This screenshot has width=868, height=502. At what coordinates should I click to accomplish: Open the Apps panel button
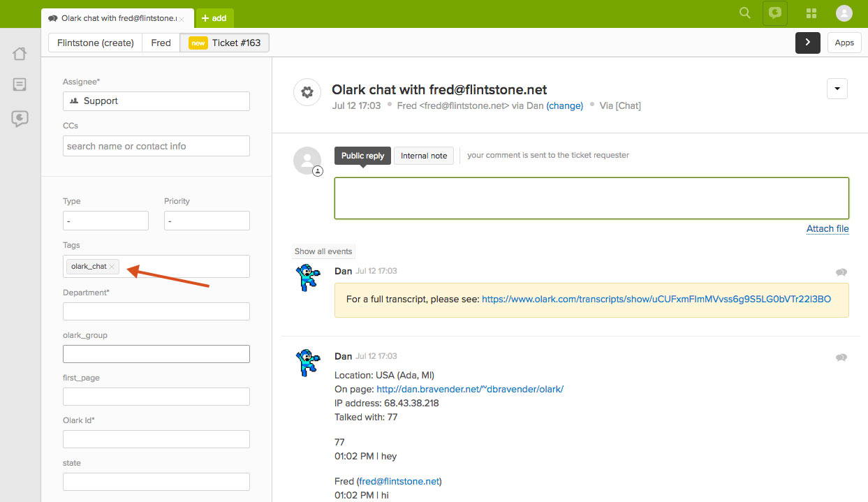[844, 43]
